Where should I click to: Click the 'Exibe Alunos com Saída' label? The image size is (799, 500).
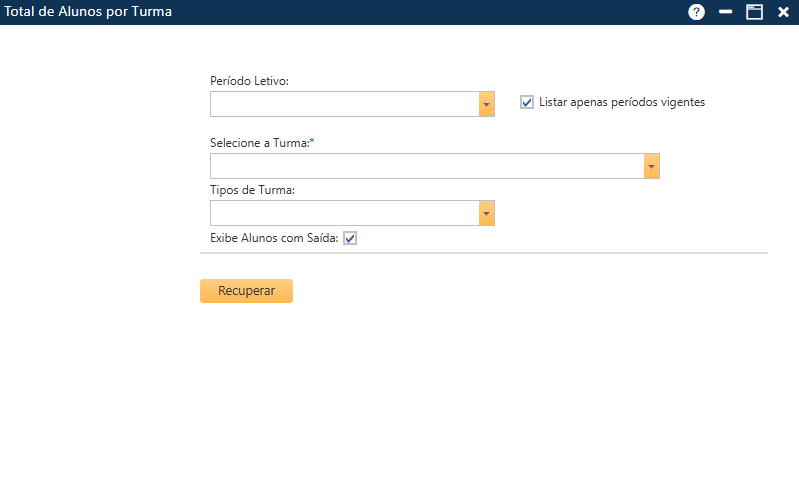tap(274, 238)
